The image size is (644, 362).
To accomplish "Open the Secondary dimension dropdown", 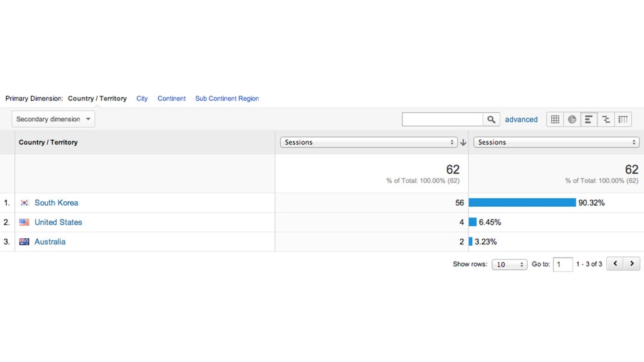I will click(x=53, y=119).
